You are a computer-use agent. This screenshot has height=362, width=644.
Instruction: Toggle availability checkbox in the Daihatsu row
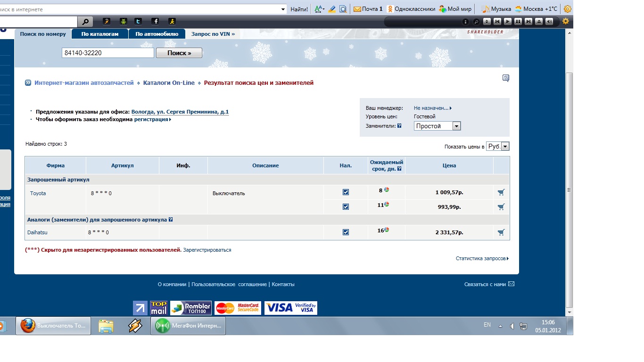(x=346, y=232)
